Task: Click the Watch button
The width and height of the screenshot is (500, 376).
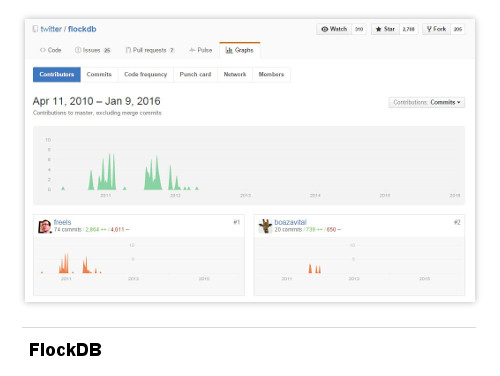Action: [334, 29]
